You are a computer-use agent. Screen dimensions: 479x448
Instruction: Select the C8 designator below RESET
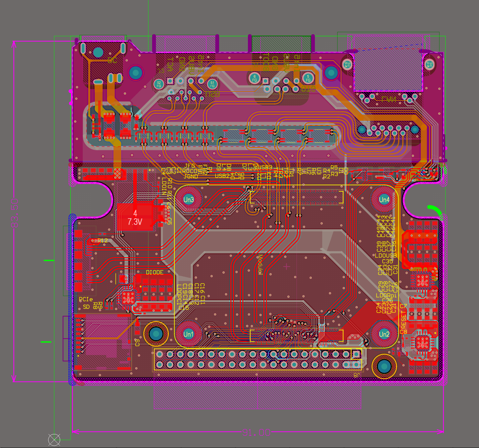404,332
